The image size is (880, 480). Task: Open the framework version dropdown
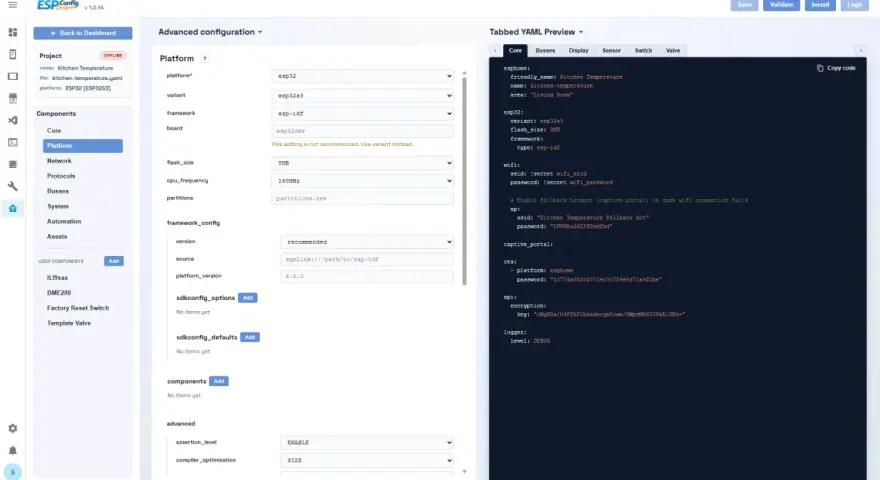coord(367,242)
